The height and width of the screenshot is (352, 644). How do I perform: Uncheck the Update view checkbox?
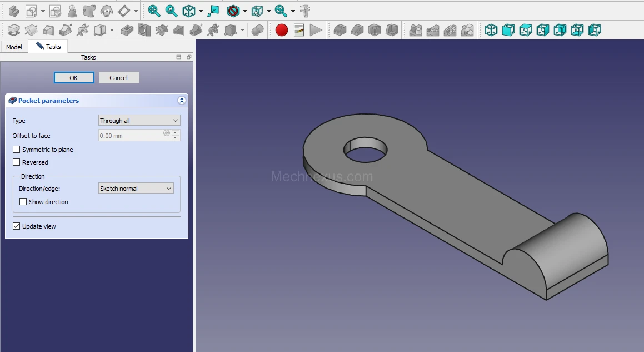[x=17, y=226]
